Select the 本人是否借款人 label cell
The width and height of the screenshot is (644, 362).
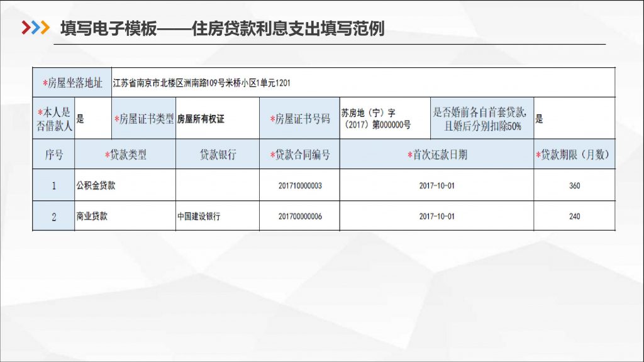coord(53,118)
